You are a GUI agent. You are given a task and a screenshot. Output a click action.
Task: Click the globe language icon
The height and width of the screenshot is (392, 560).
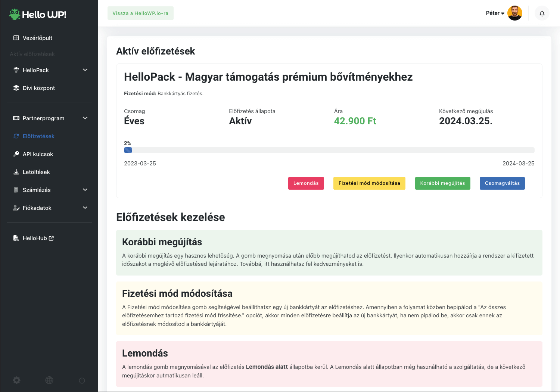[49, 380]
